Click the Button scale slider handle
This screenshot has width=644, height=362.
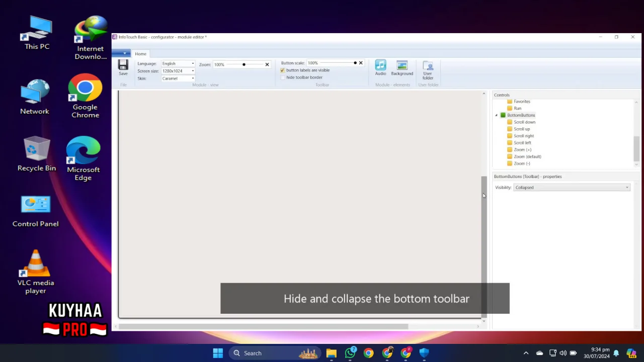click(x=355, y=63)
